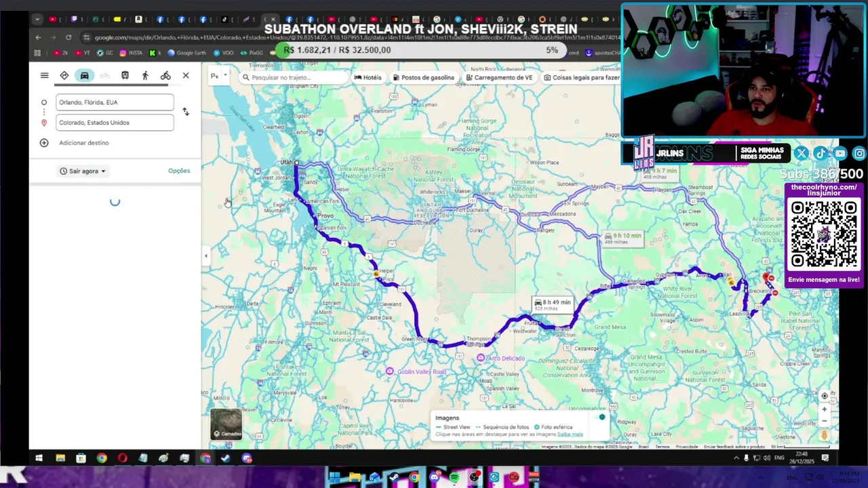Open the Saiba mais link

point(570,434)
